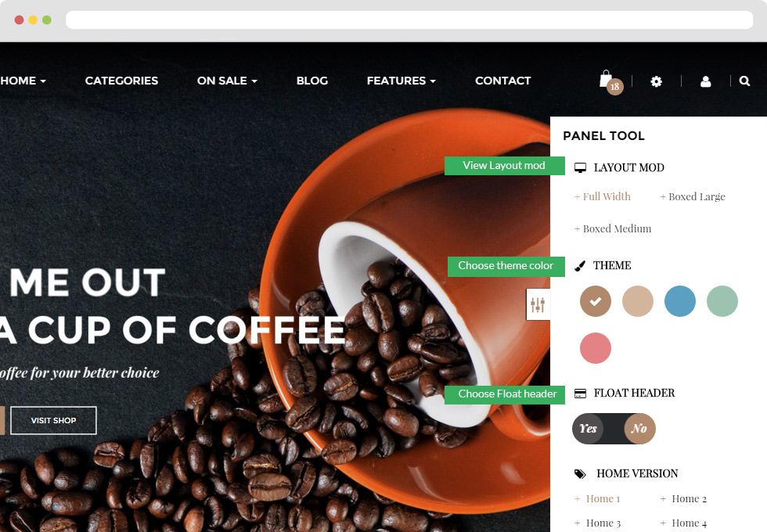
Task: Click the Visit Shop button
Action: pyautogui.click(x=53, y=421)
